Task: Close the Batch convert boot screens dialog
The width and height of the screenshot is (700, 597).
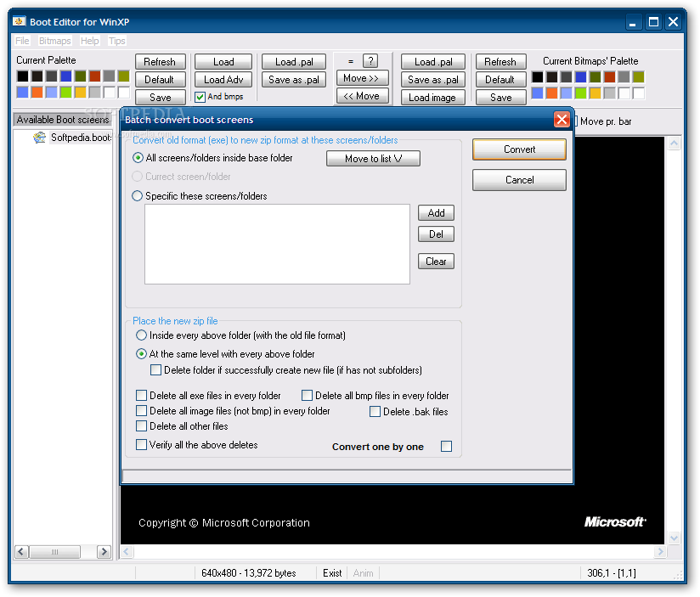Action: 562,120
